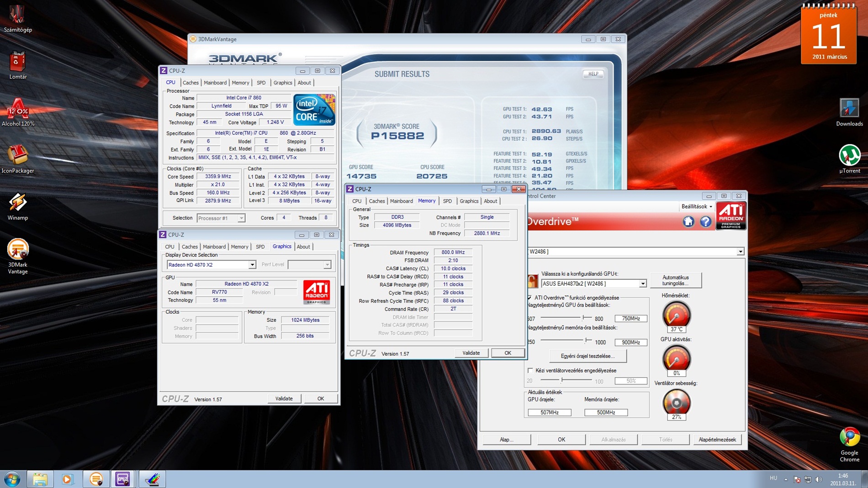This screenshot has height=488, width=868.
Task: Switch to 3DMark Vantage via its taskbar icon
Action: (95, 479)
